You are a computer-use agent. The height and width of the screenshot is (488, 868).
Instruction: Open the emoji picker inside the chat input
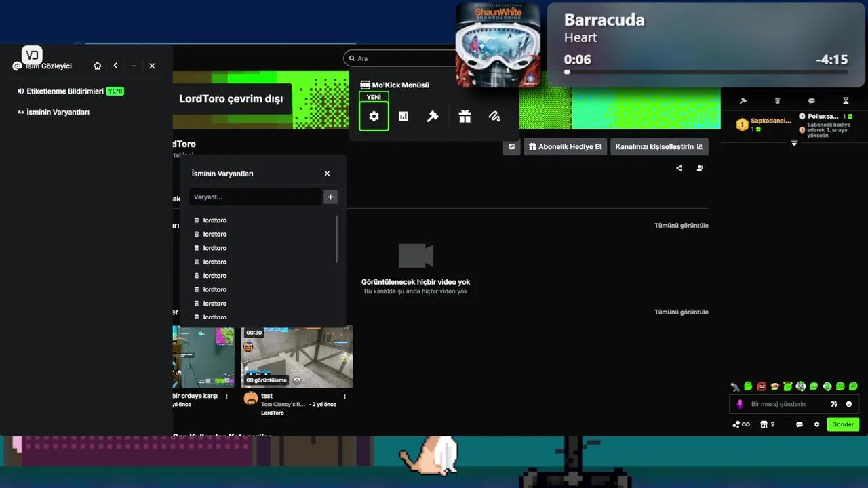pyautogui.click(x=849, y=404)
